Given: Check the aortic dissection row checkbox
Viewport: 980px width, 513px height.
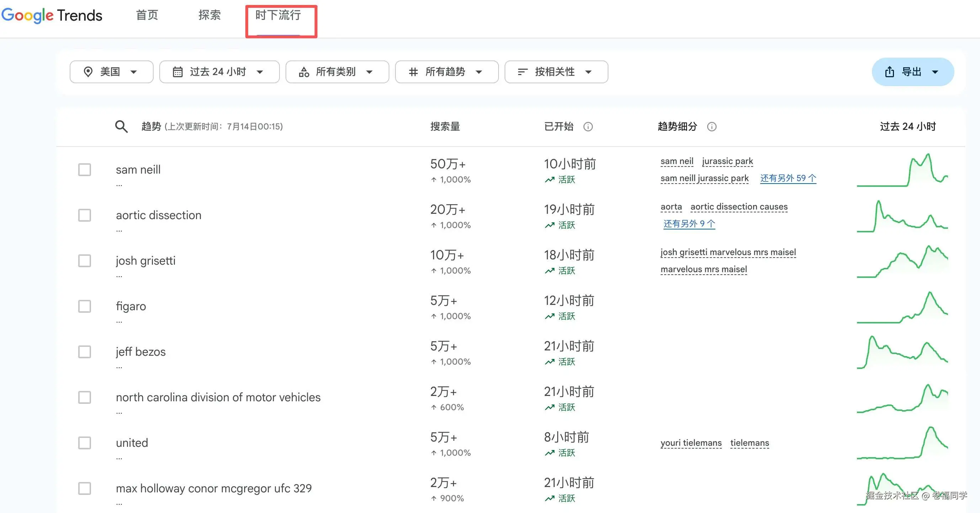Looking at the screenshot, I should [x=85, y=215].
